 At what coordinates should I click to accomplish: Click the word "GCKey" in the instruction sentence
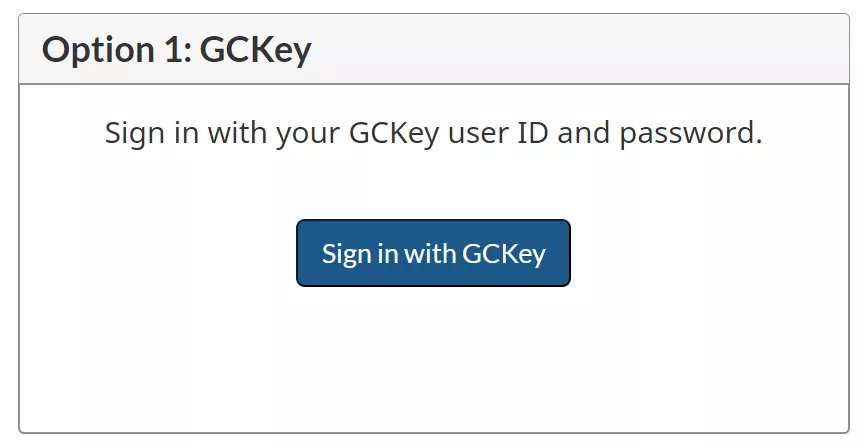393,133
